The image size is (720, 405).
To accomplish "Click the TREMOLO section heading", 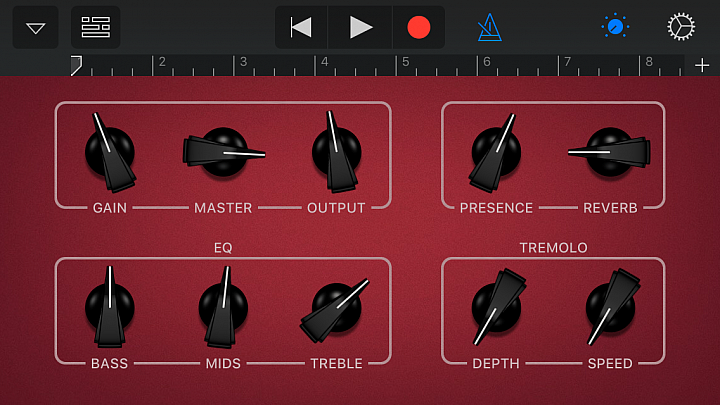I will [x=553, y=248].
